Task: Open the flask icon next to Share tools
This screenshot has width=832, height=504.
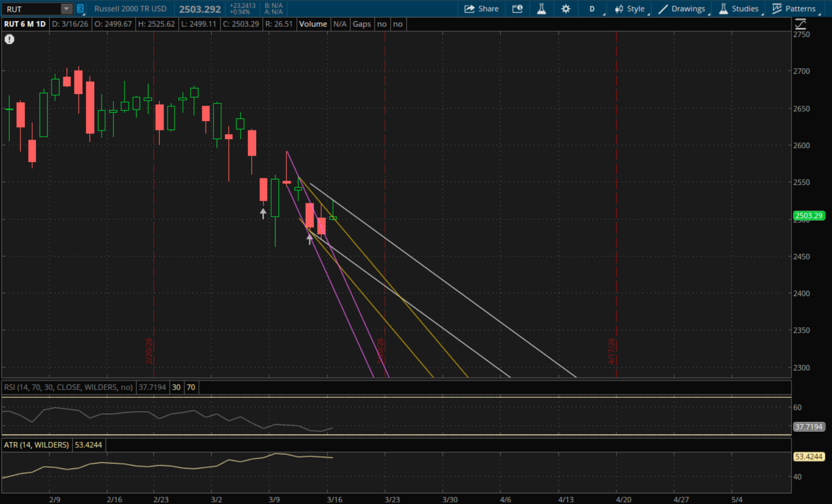Action: coord(541,9)
